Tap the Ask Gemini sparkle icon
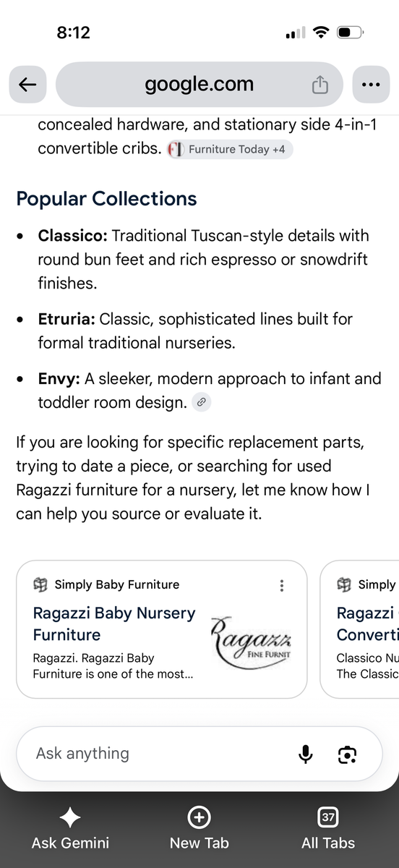Image resolution: width=399 pixels, height=868 pixels. tap(70, 817)
